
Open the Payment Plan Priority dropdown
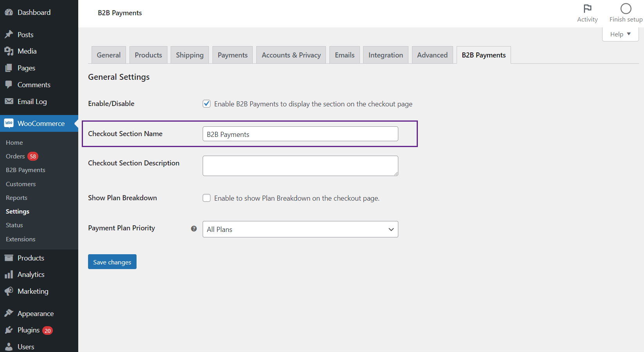tap(300, 229)
